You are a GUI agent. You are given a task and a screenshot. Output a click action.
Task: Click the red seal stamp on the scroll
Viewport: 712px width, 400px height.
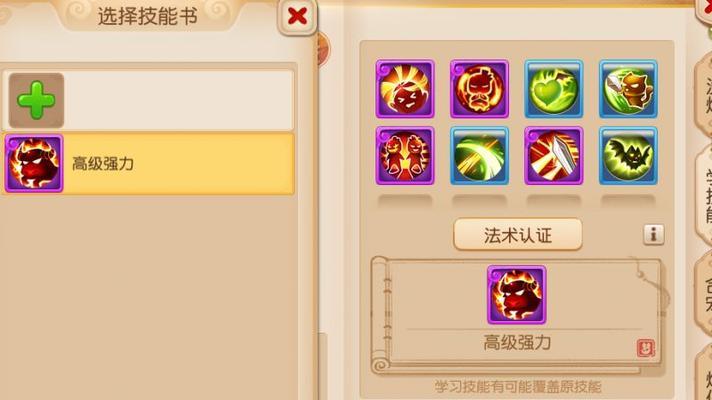(646, 348)
